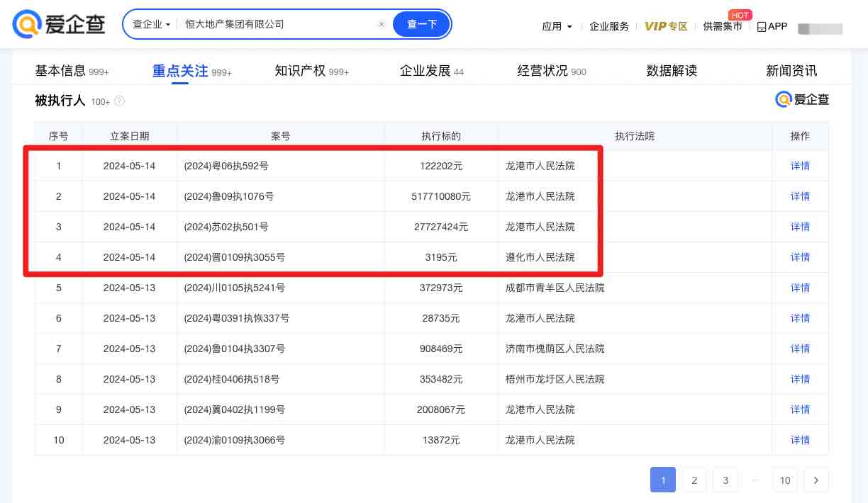868x503 pixels.
Task: Select the amount 517710080元
Action: [x=441, y=196]
